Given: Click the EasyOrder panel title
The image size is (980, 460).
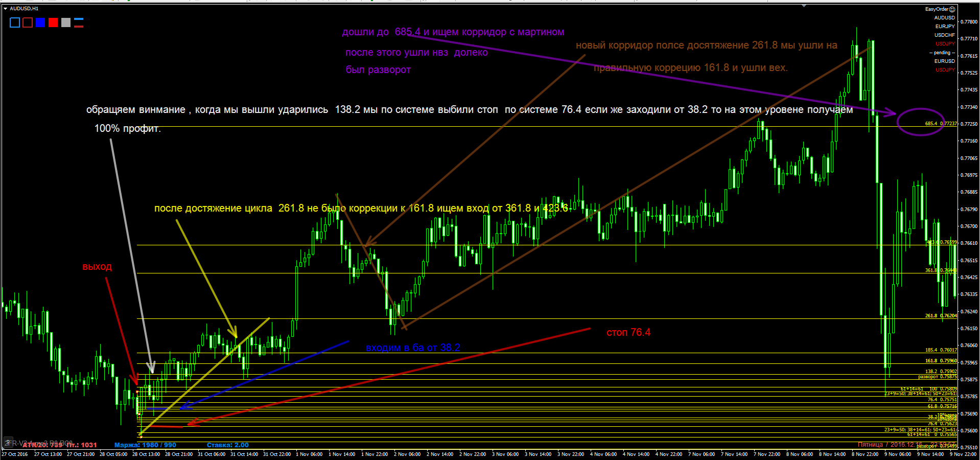Looking at the screenshot, I should 937,9.
